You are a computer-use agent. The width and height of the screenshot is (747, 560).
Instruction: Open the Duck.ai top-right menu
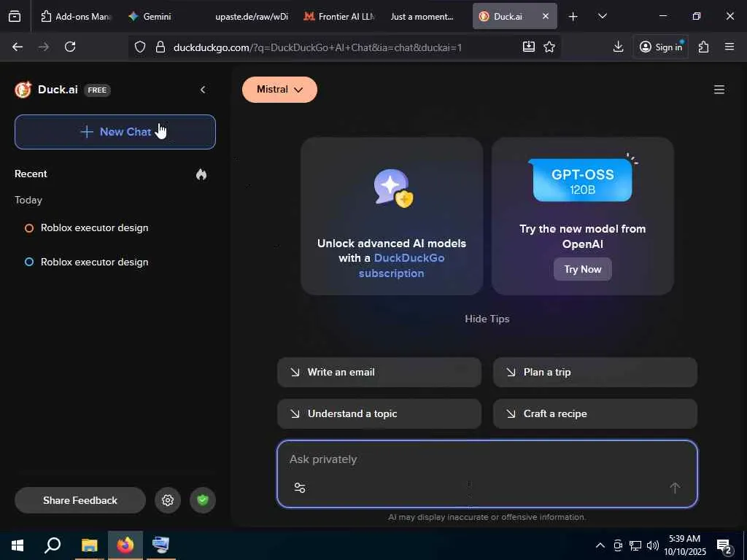coord(719,90)
